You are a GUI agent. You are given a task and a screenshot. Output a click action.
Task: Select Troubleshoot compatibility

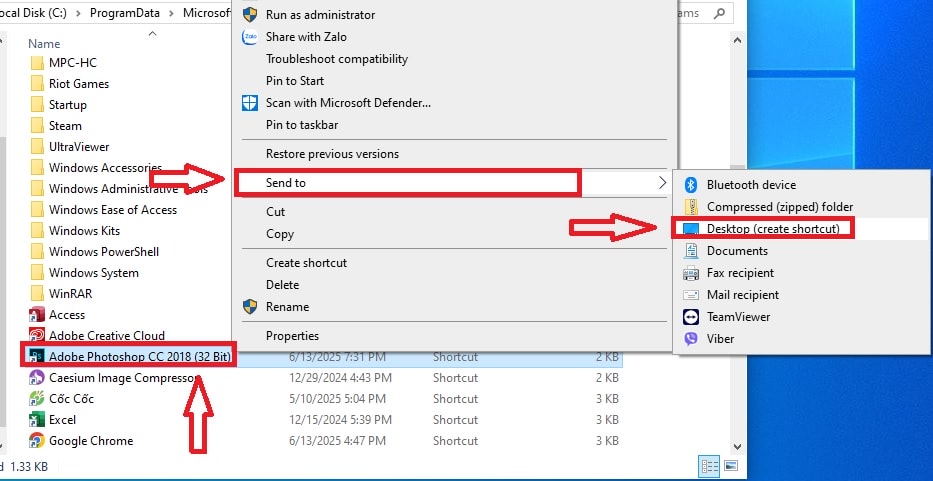(x=337, y=59)
